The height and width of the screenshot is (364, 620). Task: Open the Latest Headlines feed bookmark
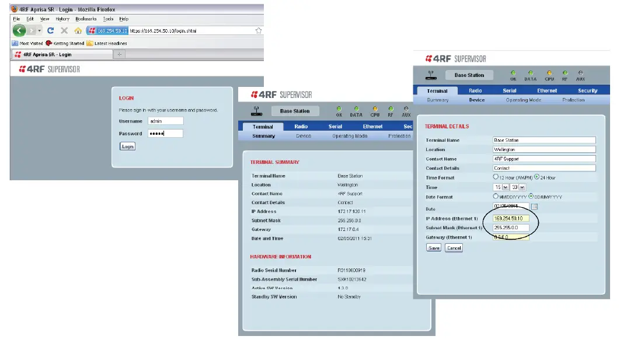(x=107, y=43)
